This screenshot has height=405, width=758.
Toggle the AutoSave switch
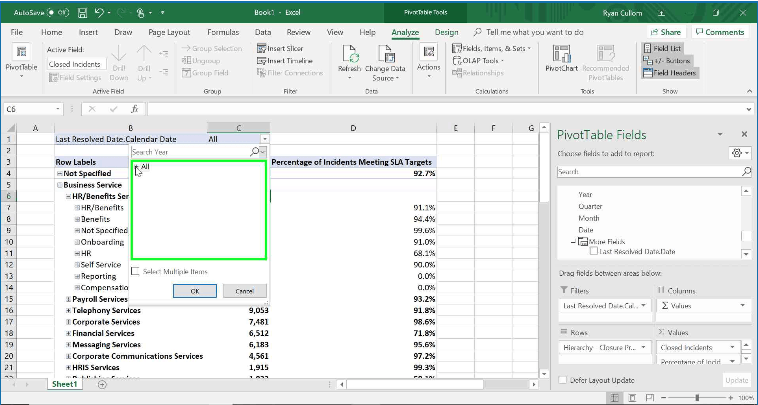pyautogui.click(x=58, y=11)
